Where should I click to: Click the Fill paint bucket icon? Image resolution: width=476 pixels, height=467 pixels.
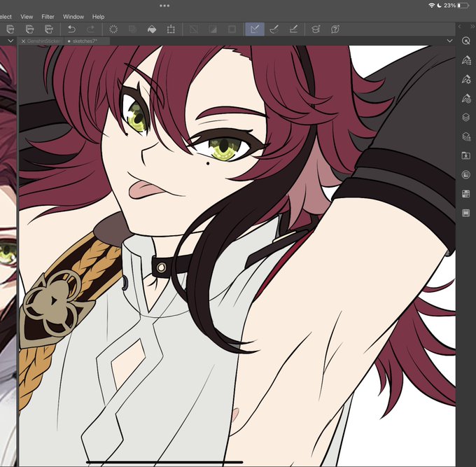coord(151,29)
